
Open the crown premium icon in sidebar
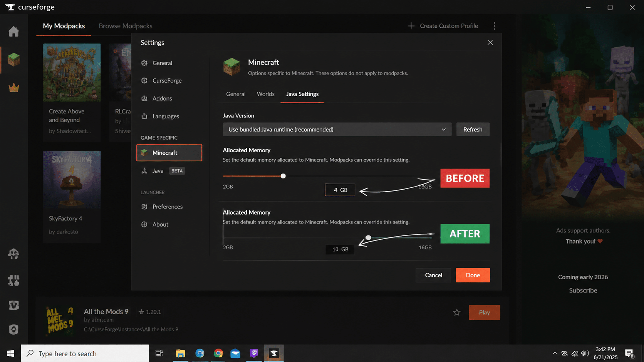(14, 88)
